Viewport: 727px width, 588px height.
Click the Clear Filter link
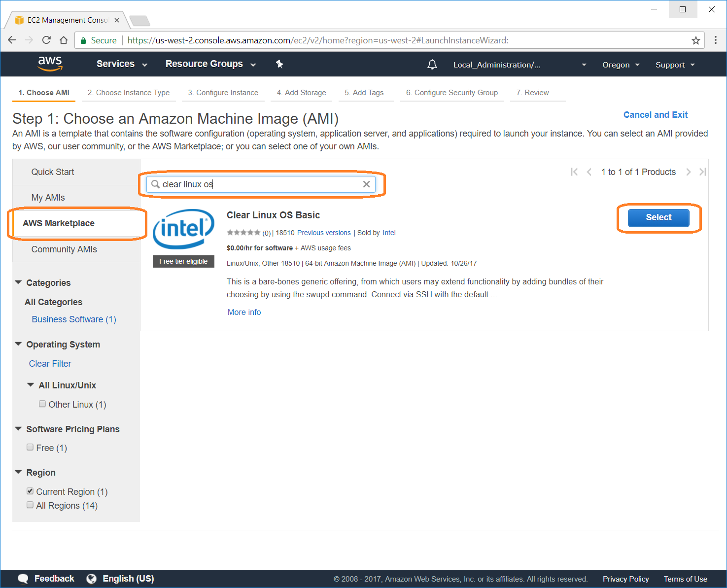click(x=50, y=364)
